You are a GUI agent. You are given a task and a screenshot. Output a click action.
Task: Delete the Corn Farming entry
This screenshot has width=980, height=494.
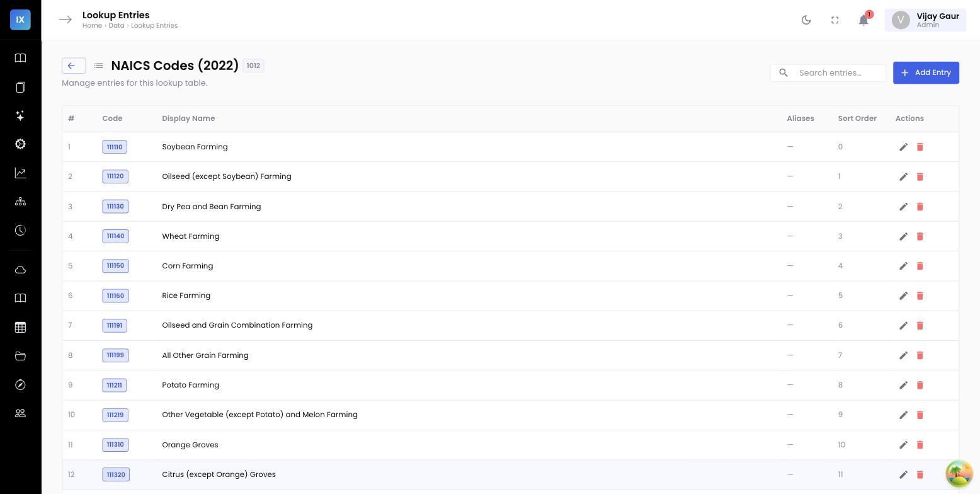pos(920,266)
